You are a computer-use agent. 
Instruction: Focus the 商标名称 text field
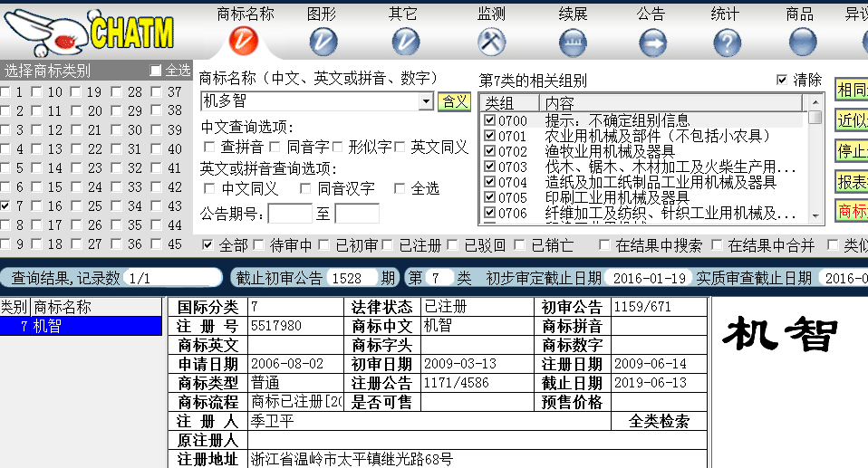coord(310,101)
